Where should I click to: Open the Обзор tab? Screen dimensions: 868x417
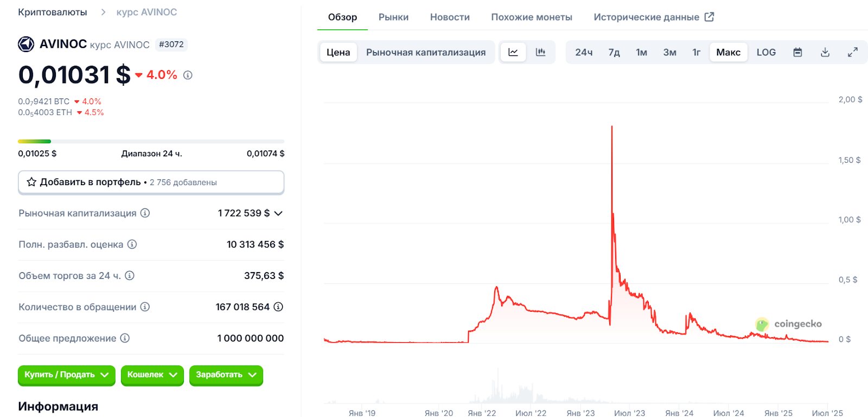(342, 17)
